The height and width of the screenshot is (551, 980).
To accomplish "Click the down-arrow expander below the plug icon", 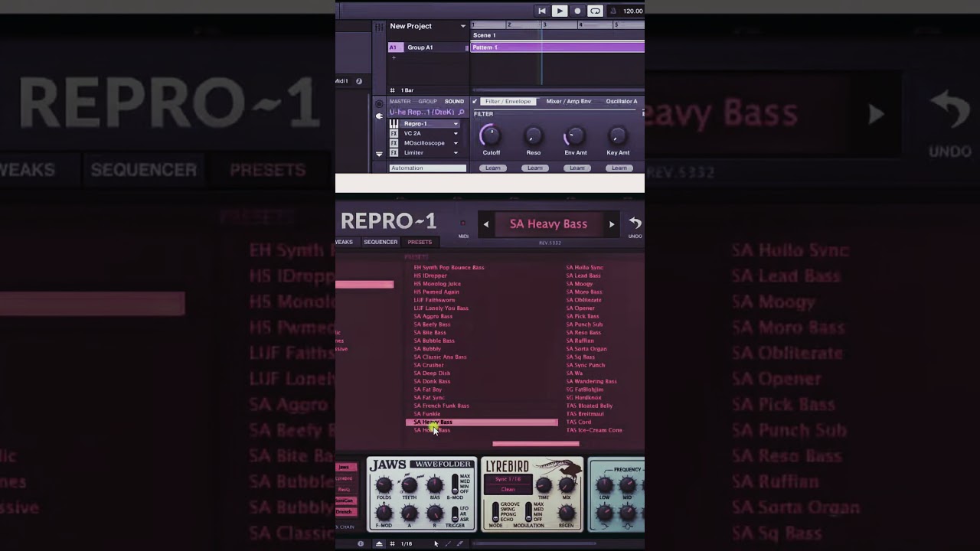I will [x=379, y=154].
